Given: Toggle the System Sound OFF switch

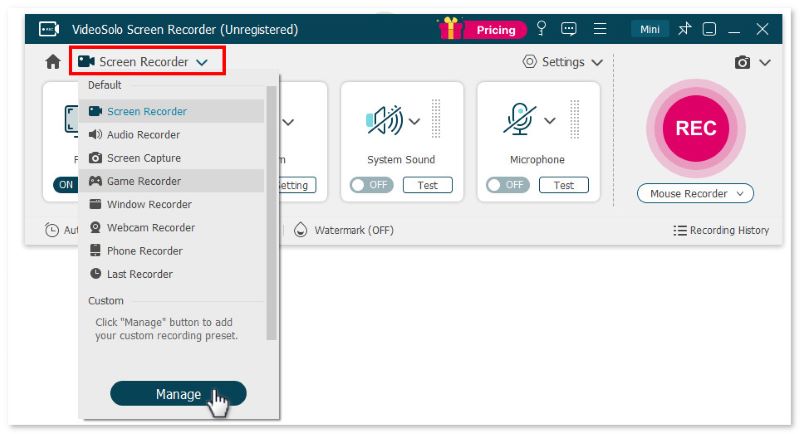Looking at the screenshot, I should point(371,185).
